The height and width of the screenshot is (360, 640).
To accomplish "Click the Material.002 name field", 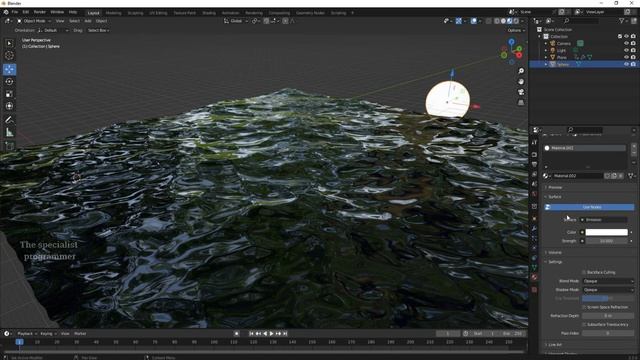I will coord(577,176).
